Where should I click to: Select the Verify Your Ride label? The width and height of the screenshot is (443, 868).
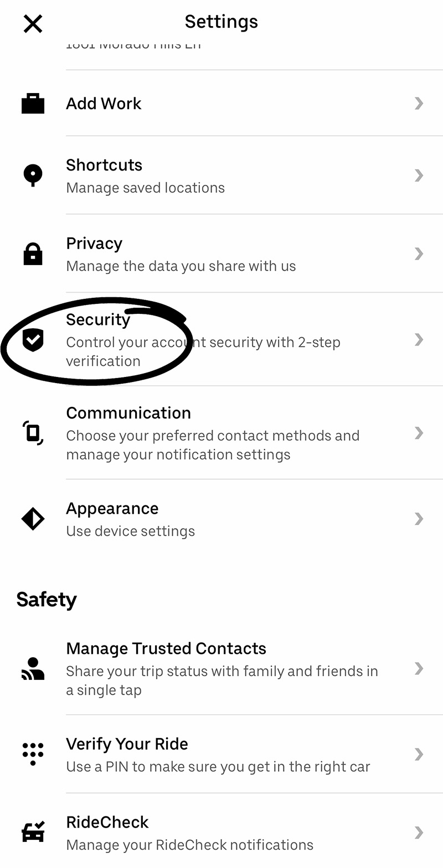[x=127, y=744]
